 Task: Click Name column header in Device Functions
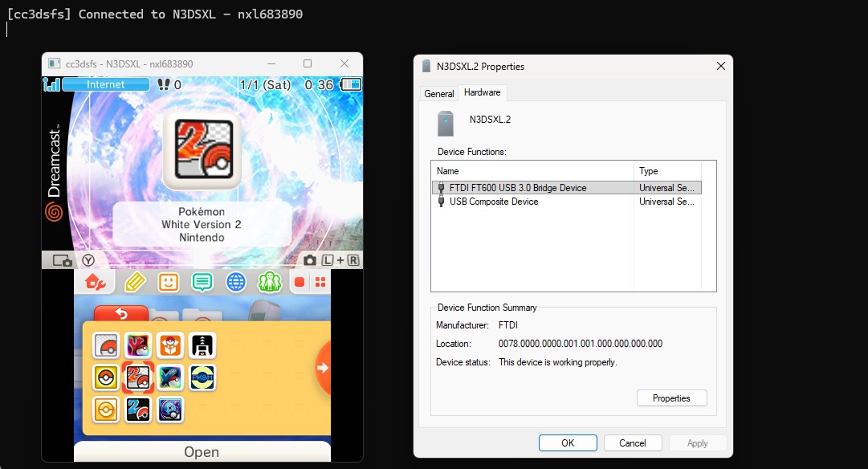click(532, 170)
